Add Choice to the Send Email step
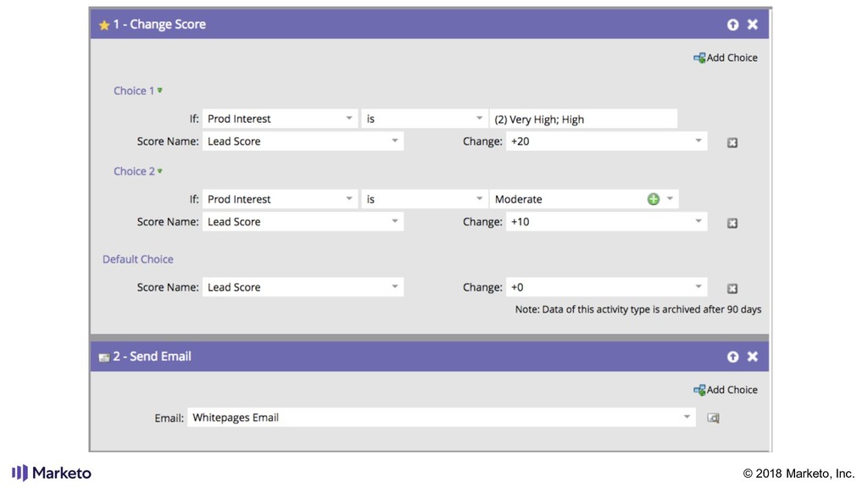Image resolution: width=868 pixels, height=488 pixels. pos(726,390)
